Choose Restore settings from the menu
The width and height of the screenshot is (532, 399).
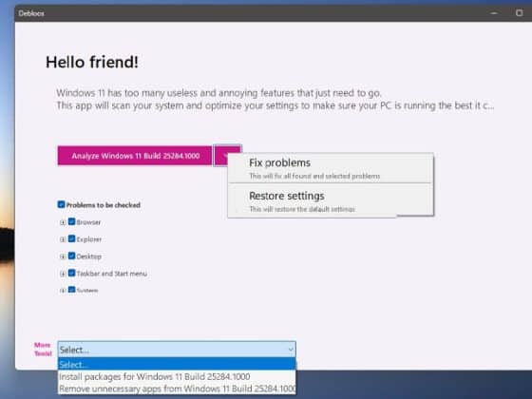click(331, 201)
